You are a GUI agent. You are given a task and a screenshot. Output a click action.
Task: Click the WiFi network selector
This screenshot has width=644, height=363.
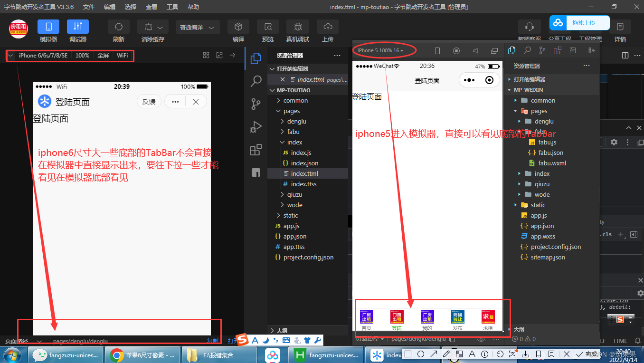[x=123, y=56]
